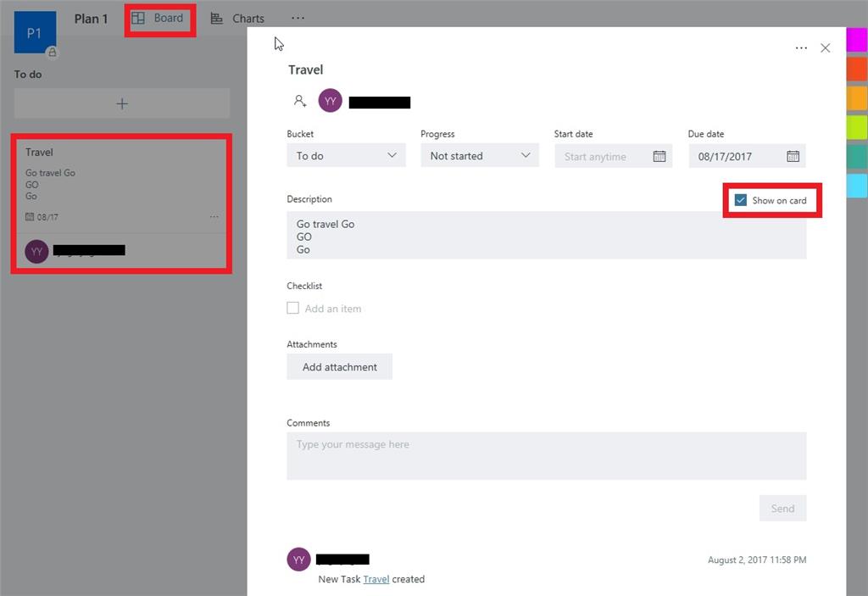Click the Plan 1 title
The image size is (868, 596).
(x=91, y=19)
